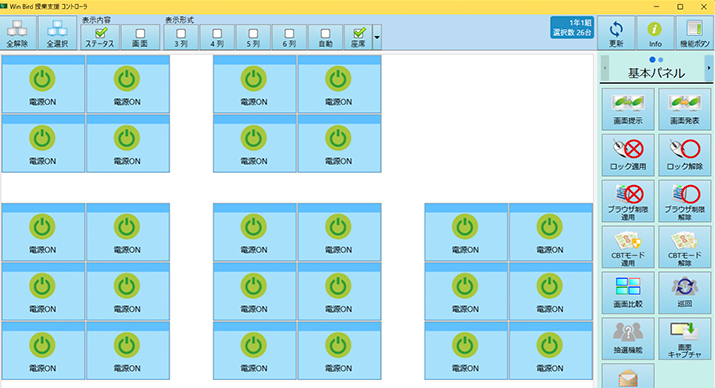Toggle the 座席 seat layout checkbox
The image size is (715, 388).
pos(359,37)
